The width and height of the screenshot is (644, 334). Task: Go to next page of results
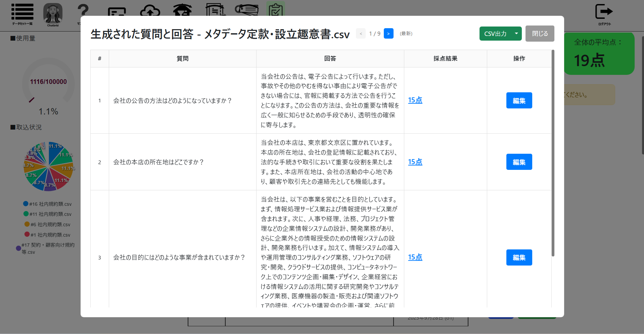point(388,34)
